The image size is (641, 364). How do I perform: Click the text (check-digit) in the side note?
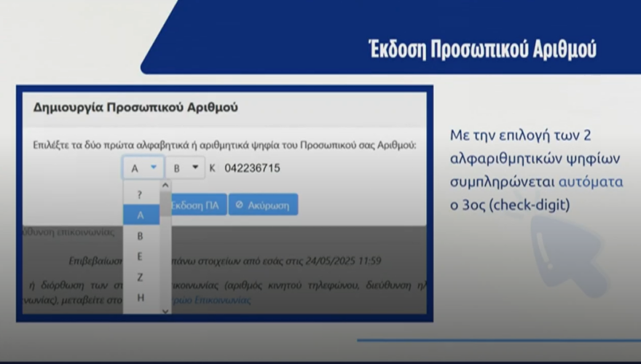tap(530, 205)
